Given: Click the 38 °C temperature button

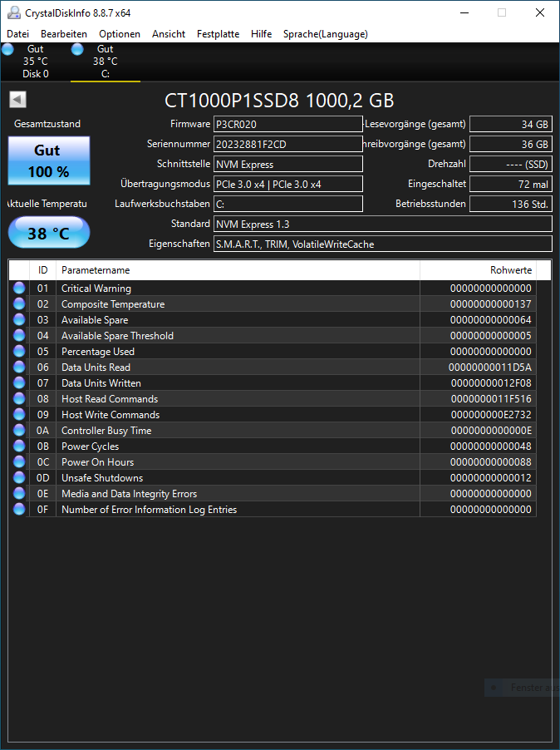Looking at the screenshot, I should tap(49, 233).
